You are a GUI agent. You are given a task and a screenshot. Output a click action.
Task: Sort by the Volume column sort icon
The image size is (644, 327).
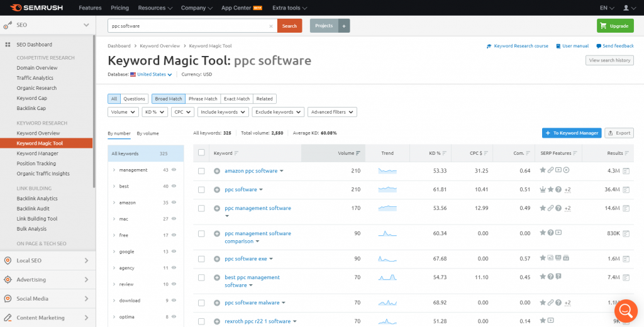(x=358, y=153)
